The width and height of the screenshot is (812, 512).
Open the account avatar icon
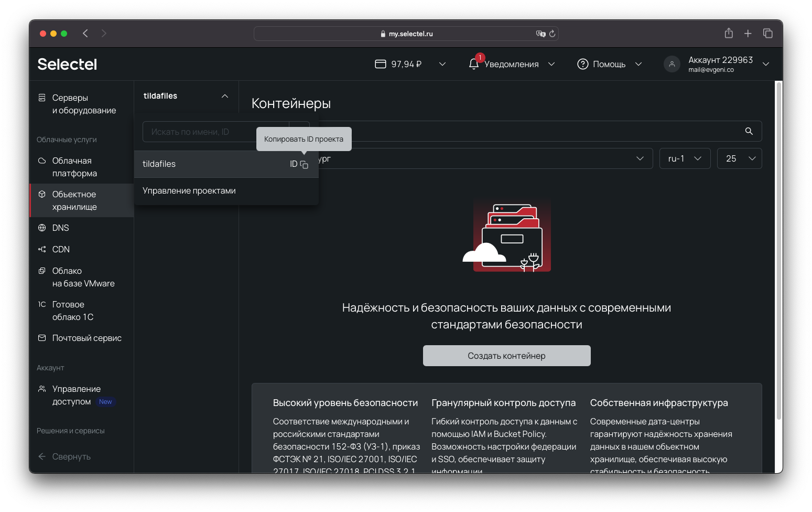click(672, 64)
